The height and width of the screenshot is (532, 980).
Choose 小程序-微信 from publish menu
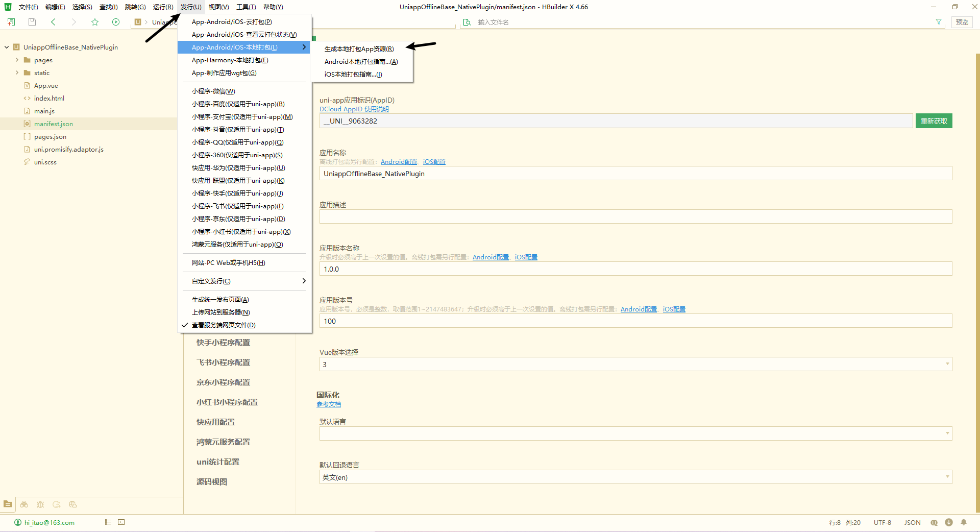coord(213,91)
